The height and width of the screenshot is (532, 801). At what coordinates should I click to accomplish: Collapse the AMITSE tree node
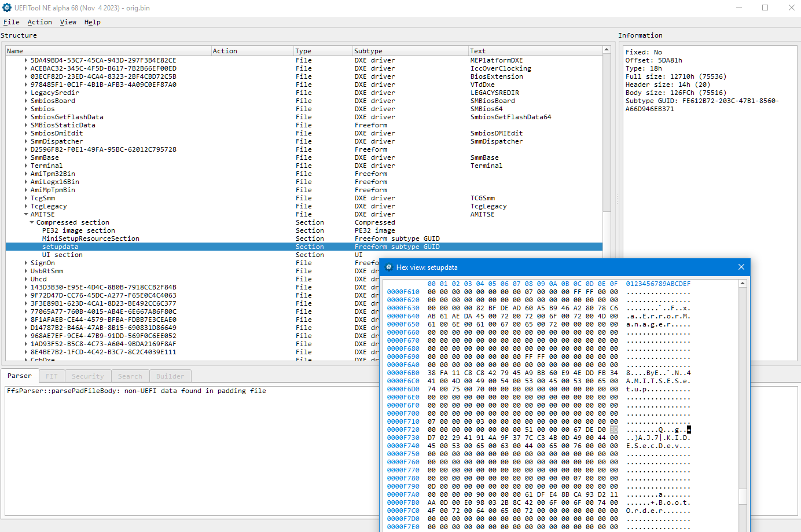pyautogui.click(x=26, y=214)
